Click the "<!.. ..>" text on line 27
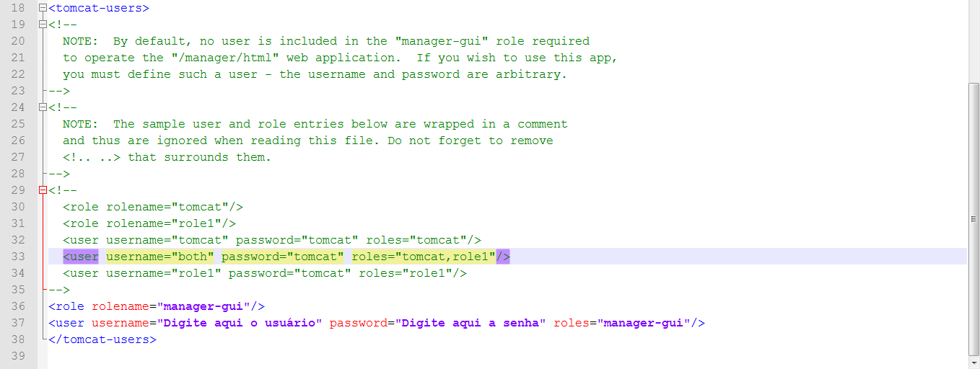 point(92,157)
